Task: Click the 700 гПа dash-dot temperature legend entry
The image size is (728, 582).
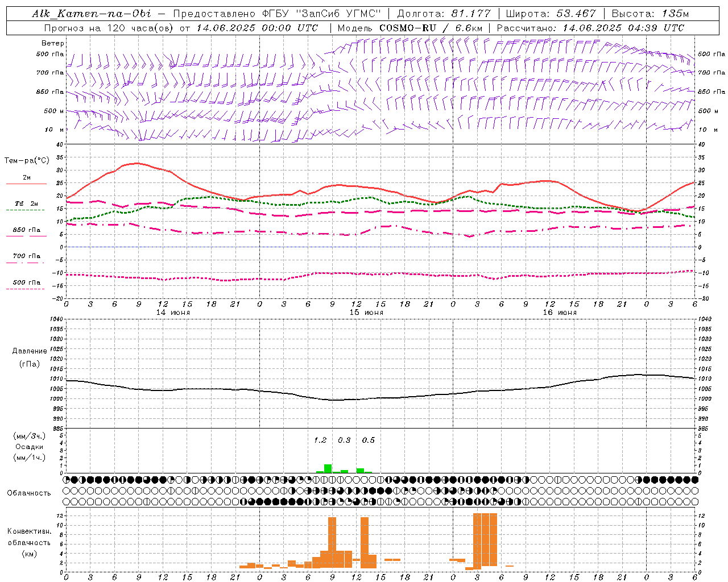Action: pos(26,259)
